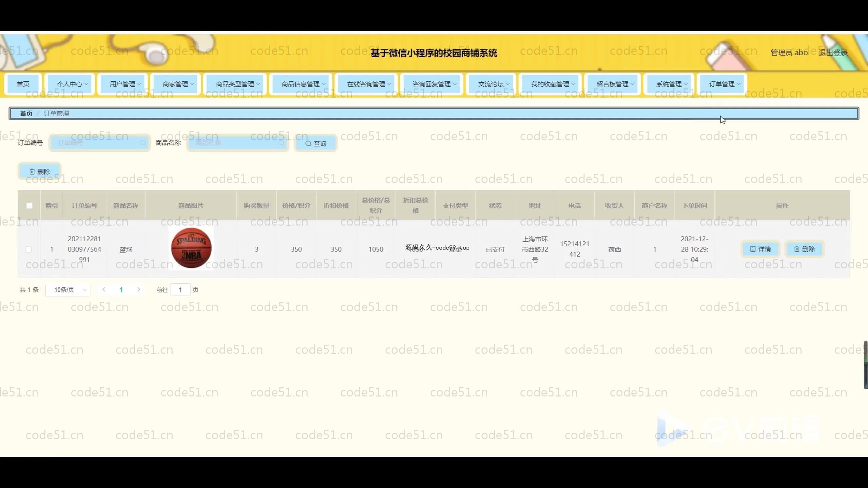Click the phone number 15214121412
Screen dimensions: 868x488
[x=575, y=249]
